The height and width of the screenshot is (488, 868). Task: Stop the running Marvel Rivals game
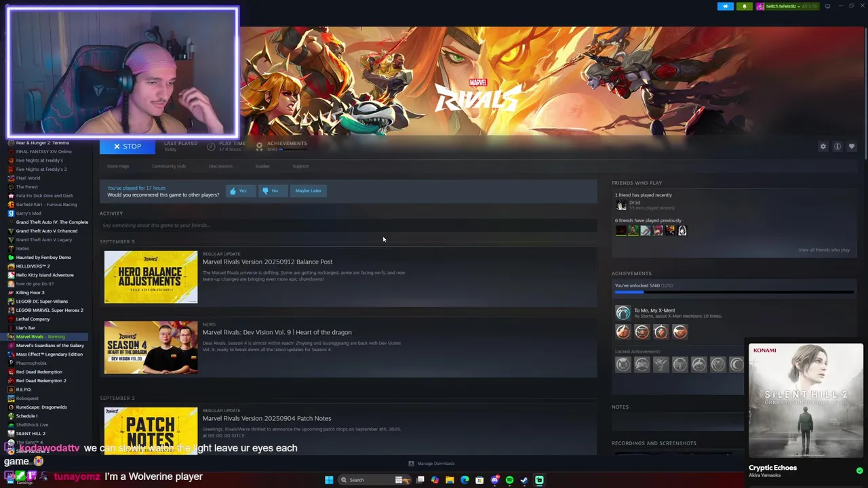coord(127,146)
